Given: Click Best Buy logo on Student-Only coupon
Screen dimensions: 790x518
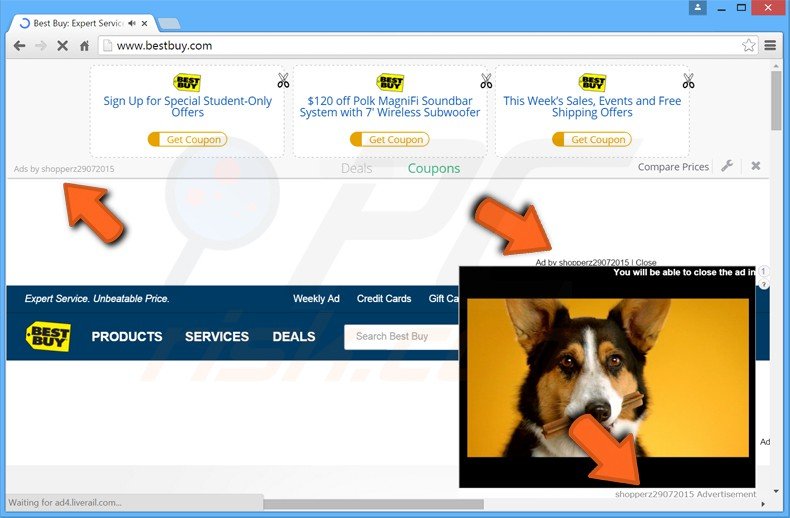Looking at the screenshot, I should pos(187,82).
